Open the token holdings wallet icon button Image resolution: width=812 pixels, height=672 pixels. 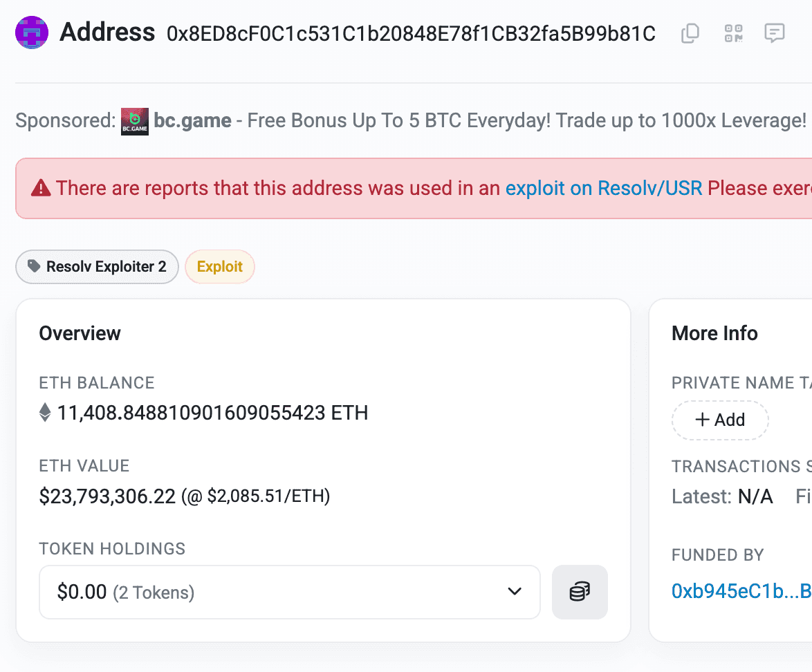pos(580,592)
